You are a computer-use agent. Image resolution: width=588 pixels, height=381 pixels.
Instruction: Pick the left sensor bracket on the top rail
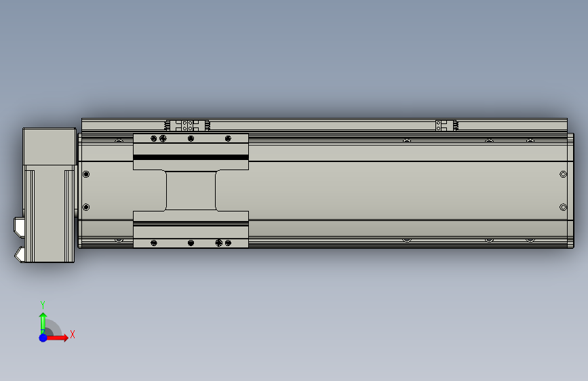(x=187, y=125)
